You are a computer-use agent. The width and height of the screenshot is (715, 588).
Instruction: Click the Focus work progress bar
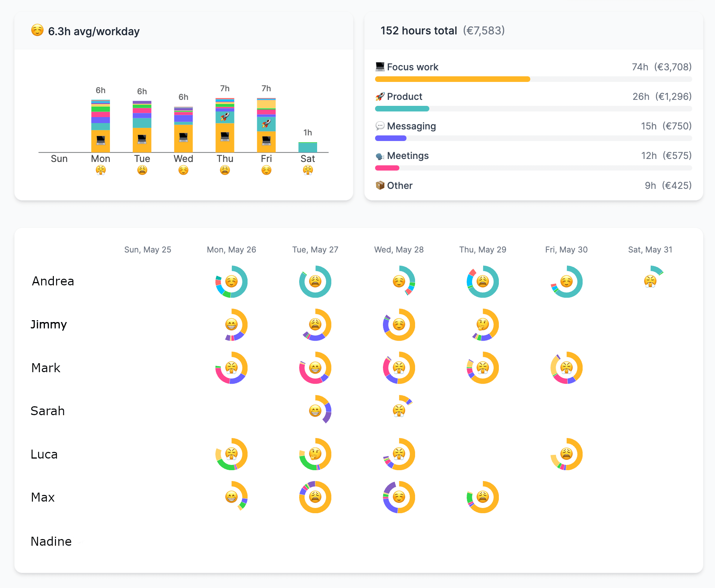(452, 79)
